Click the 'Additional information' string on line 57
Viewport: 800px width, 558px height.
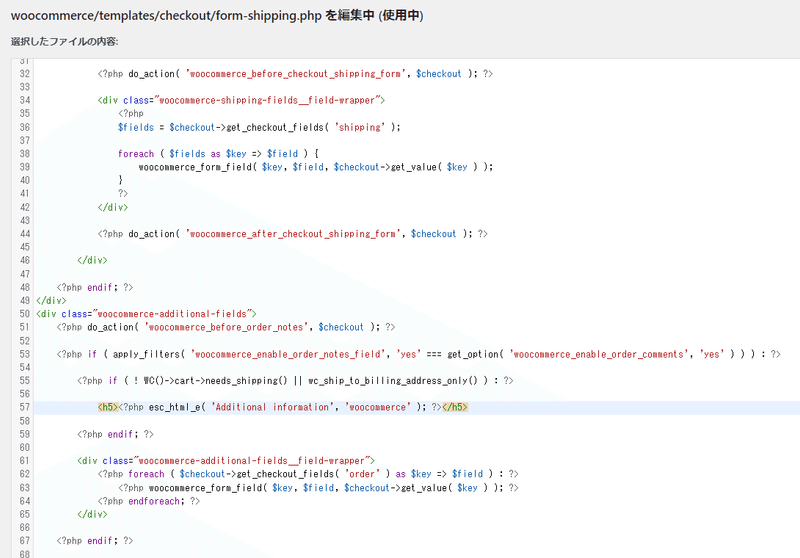[272, 407]
